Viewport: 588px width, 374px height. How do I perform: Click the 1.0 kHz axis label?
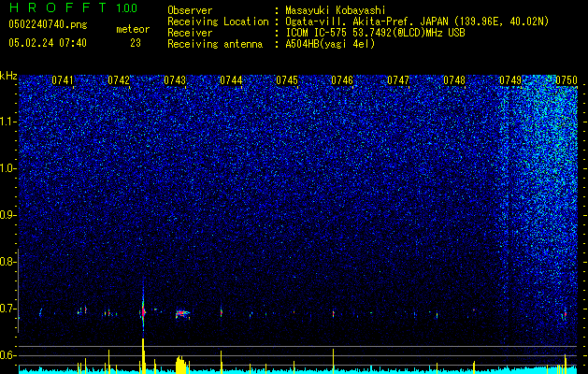(x=8, y=168)
